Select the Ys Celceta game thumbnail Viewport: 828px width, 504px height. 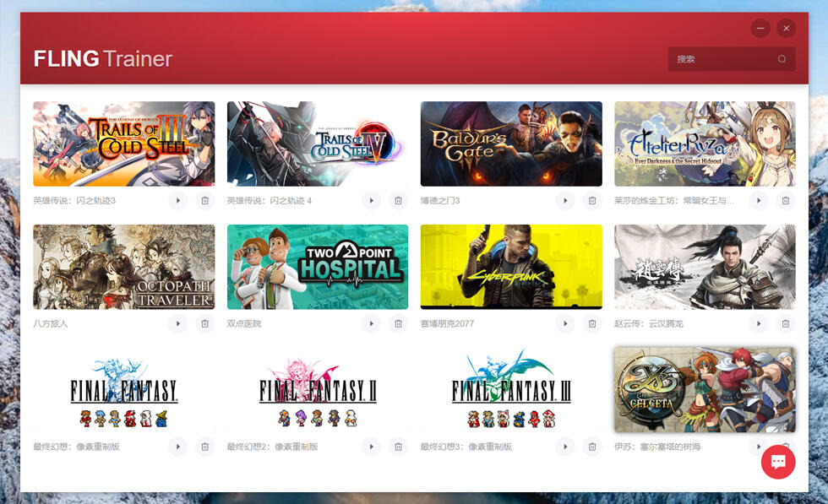coord(705,389)
